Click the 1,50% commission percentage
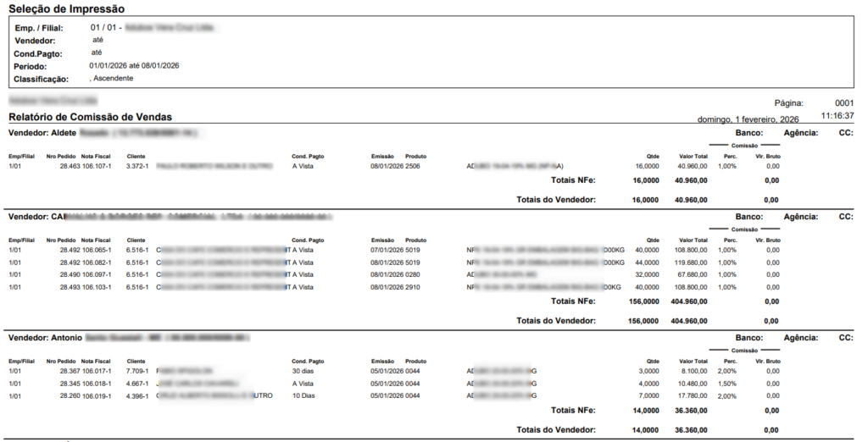Viewport: 868px width, 442px height. (727, 383)
